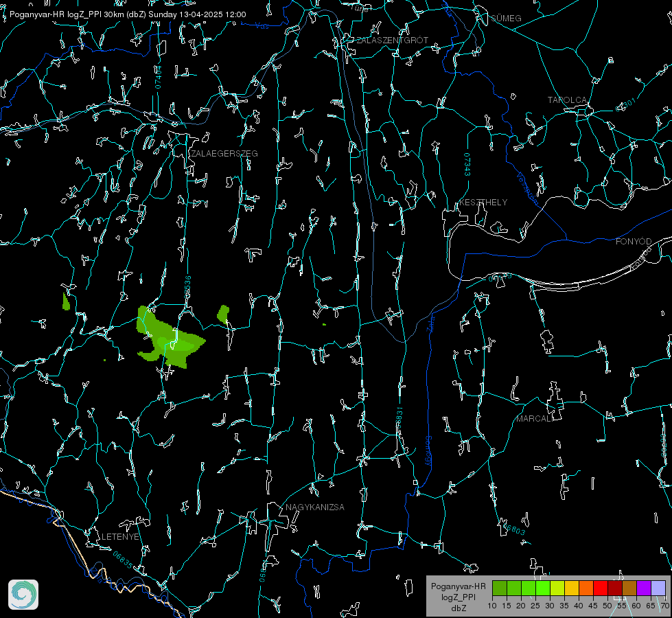Click the SÜMEG city label

506,19
